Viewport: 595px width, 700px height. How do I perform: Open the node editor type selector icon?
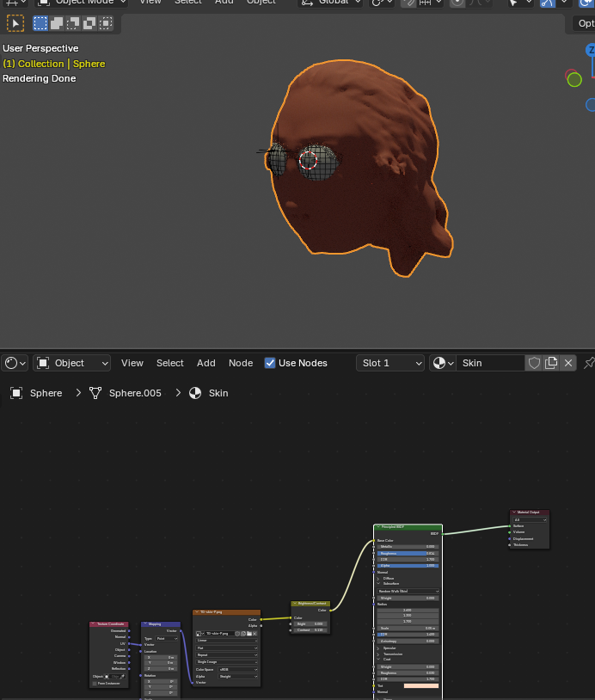[15, 363]
